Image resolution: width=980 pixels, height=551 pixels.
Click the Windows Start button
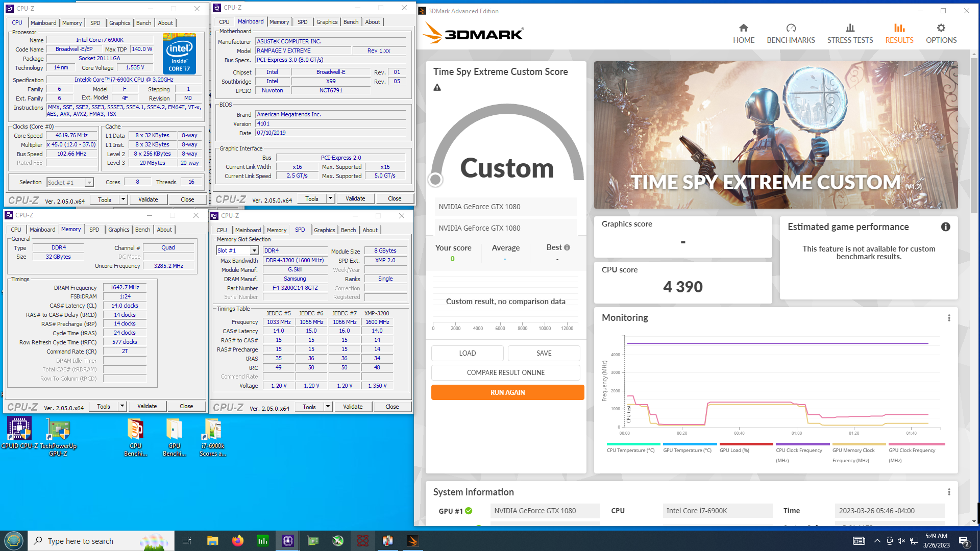coord(14,541)
